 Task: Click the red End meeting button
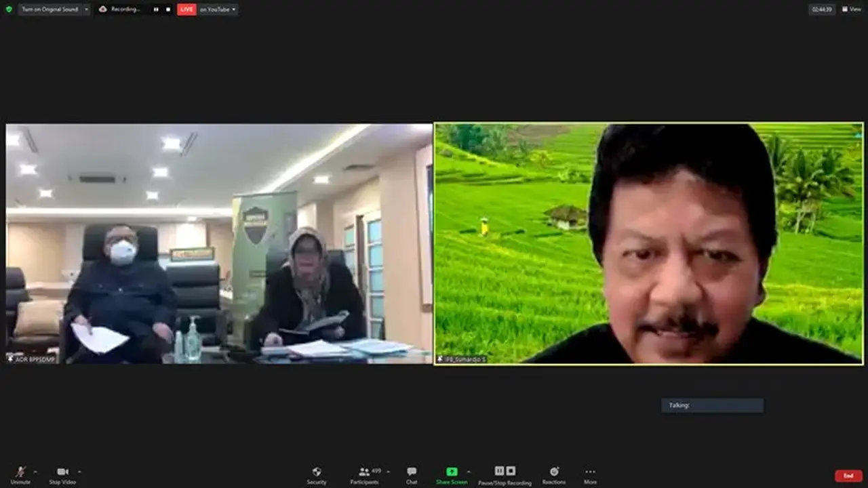pyautogui.click(x=848, y=476)
